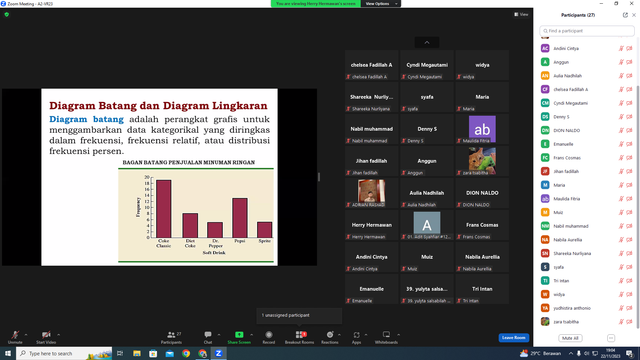
Task: Start Video from the Zoom toolbar
Action: click(x=46, y=337)
